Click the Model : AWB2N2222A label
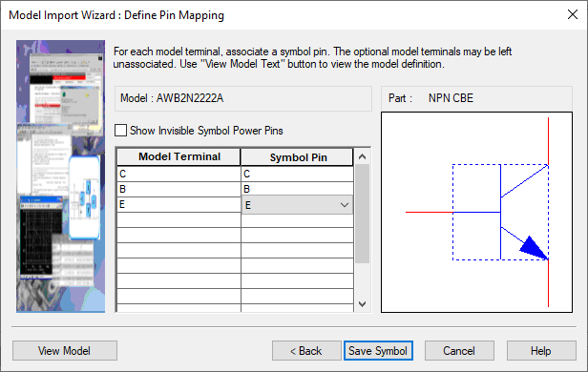Image resolution: width=588 pixels, height=372 pixels. [x=172, y=98]
